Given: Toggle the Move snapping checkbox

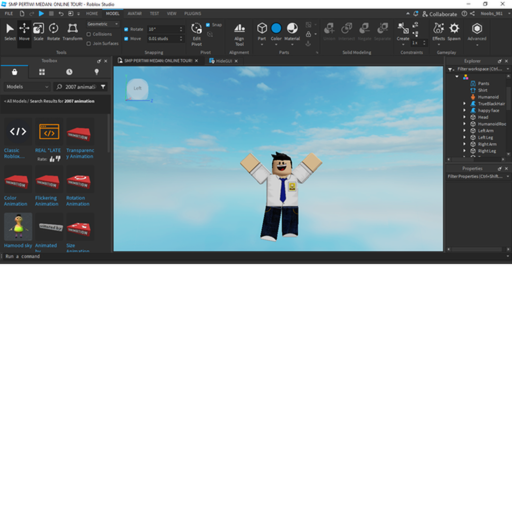Looking at the screenshot, I should pyautogui.click(x=126, y=39).
